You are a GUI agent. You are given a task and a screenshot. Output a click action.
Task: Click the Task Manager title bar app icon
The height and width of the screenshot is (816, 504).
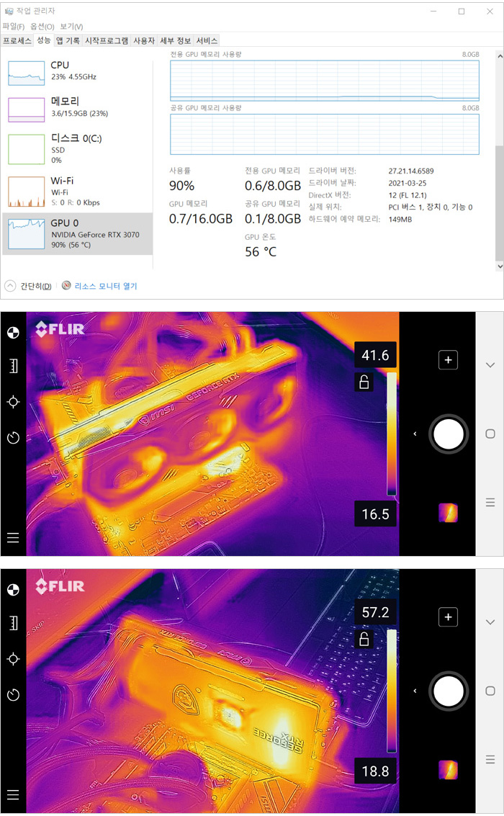(9, 10)
